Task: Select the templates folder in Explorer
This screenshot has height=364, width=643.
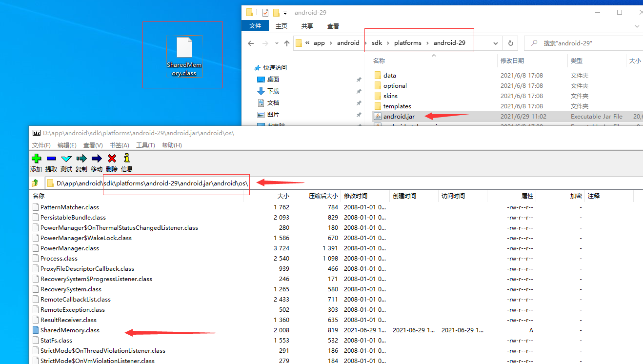Action: click(x=397, y=106)
